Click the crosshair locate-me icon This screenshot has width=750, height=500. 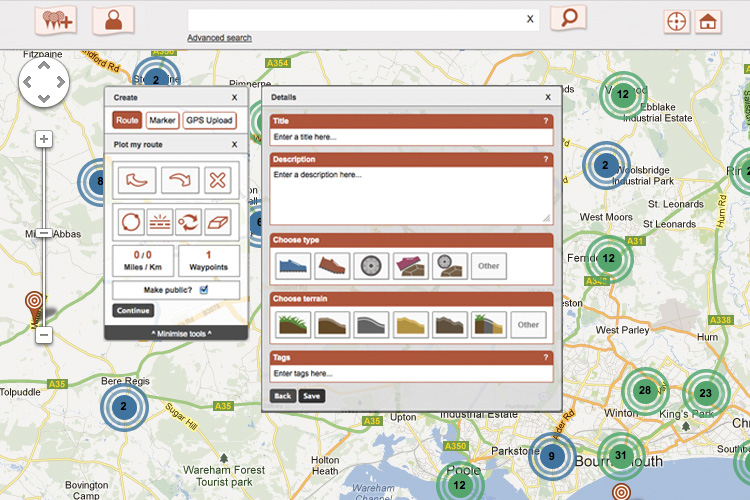coord(677,22)
